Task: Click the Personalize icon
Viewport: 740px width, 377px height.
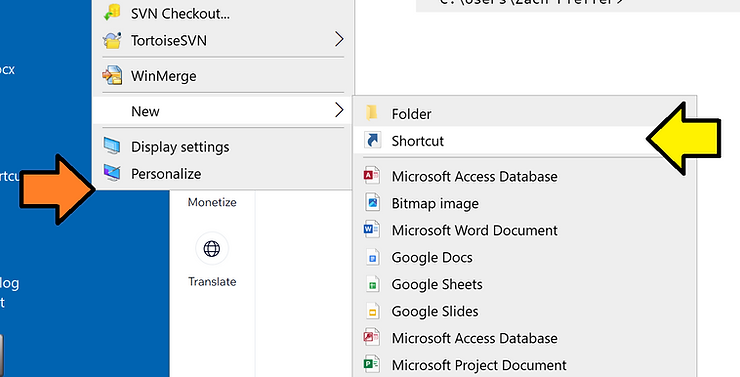Action: (x=112, y=174)
